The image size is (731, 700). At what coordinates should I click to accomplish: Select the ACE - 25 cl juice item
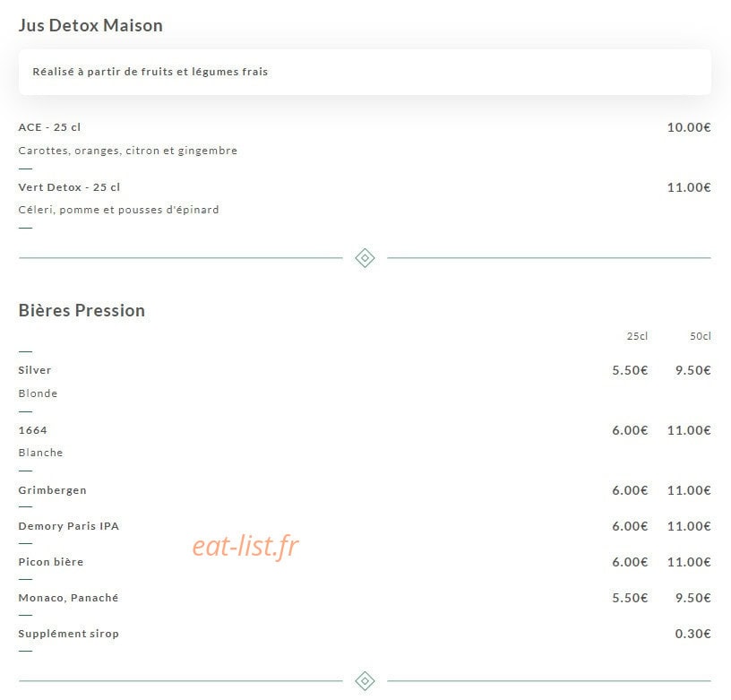pyautogui.click(x=49, y=127)
